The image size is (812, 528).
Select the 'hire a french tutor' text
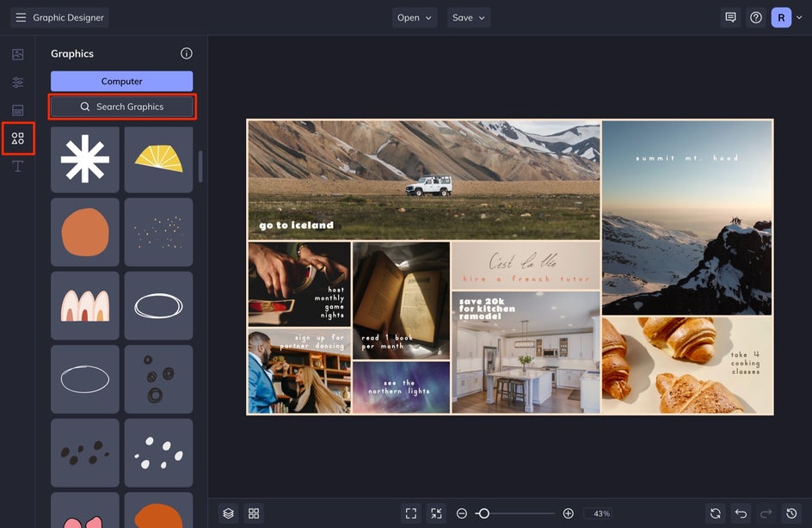point(526,279)
